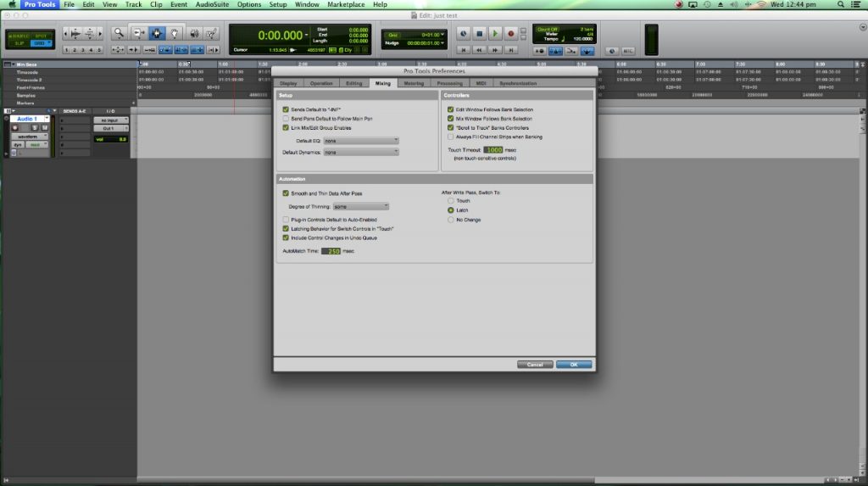Uncheck Sends Default to -INF
This screenshot has width=868, height=486.
286,109
